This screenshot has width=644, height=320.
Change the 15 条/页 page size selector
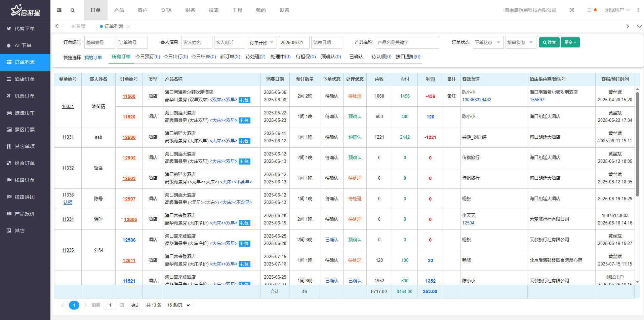[x=178, y=305]
